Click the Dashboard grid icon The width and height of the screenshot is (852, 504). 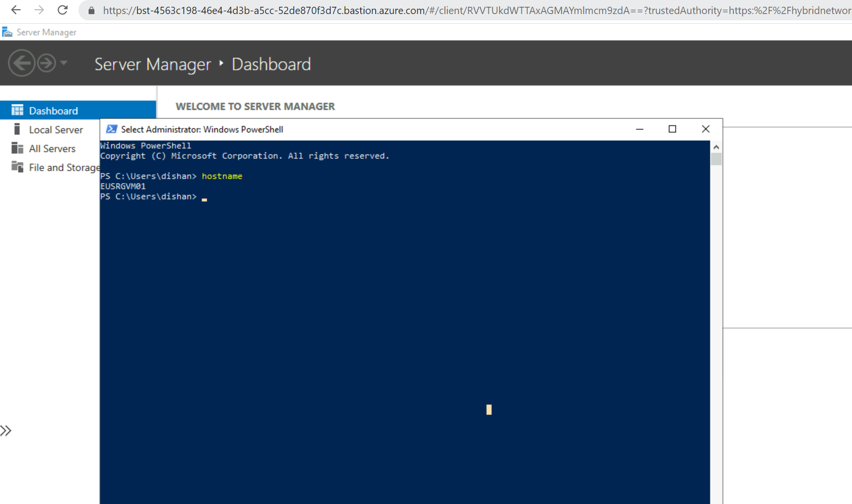point(17,110)
